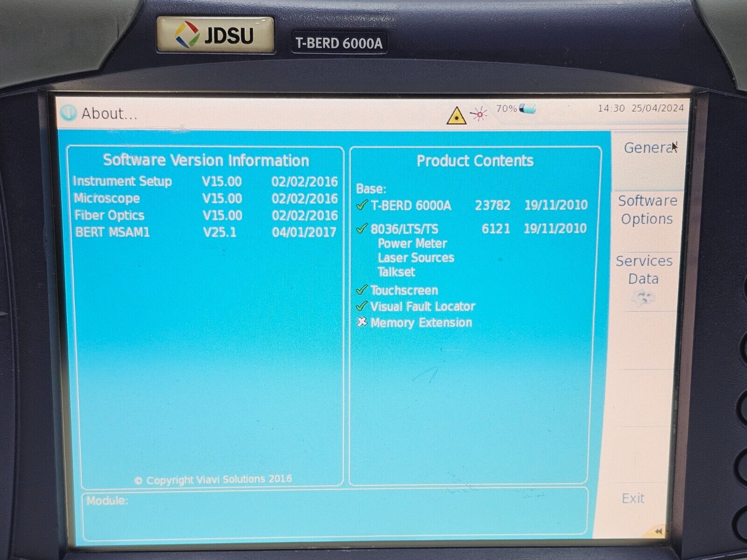Click the 70% battery percentage text
Image resolution: width=747 pixels, height=560 pixels.
(x=506, y=109)
